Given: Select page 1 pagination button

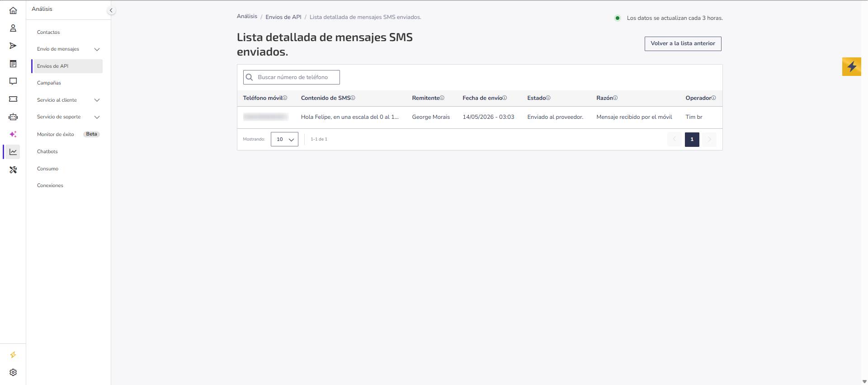Looking at the screenshot, I should coord(692,139).
